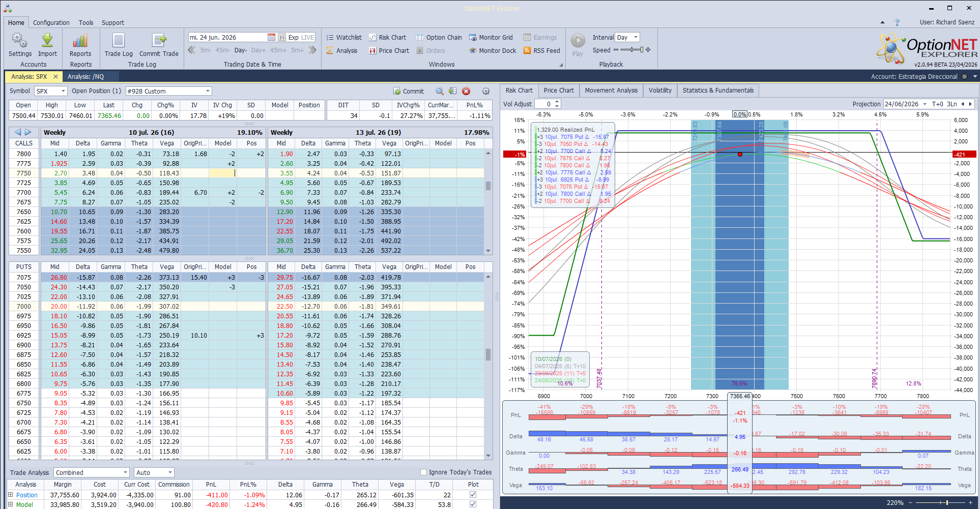Open the Projection date dropdown
Image resolution: width=980 pixels, height=509 pixels.
(x=925, y=104)
